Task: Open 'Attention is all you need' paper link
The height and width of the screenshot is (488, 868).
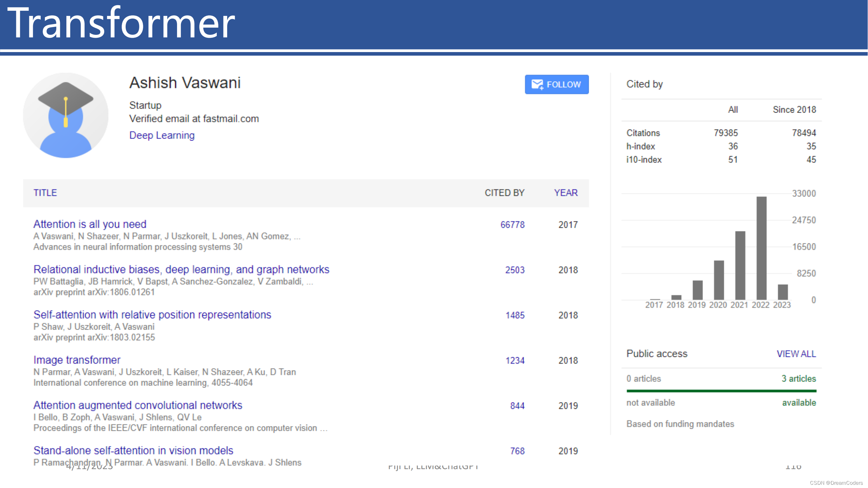Action: [x=90, y=224]
